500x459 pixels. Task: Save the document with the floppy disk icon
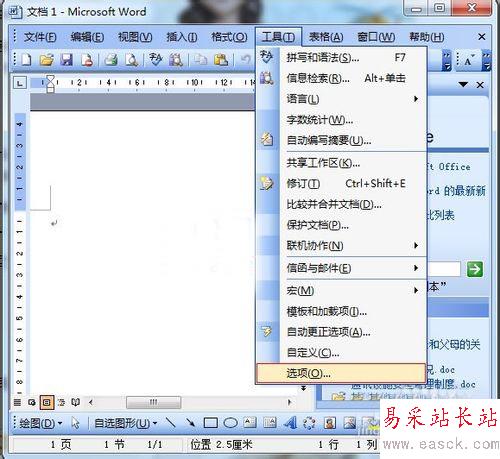pos(67,60)
